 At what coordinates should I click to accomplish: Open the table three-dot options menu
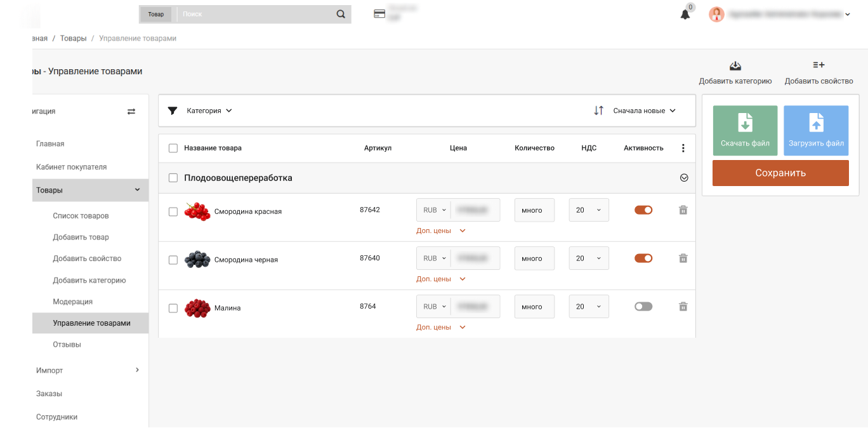[683, 148]
